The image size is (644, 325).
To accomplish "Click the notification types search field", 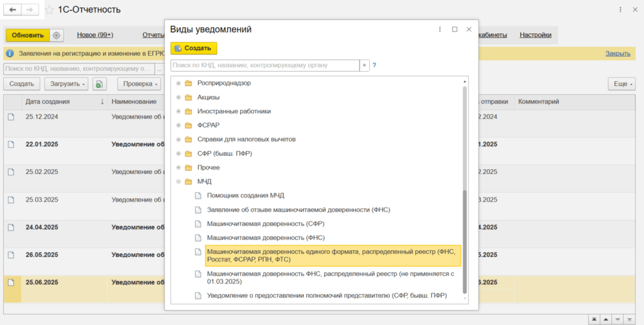I will [x=264, y=65].
